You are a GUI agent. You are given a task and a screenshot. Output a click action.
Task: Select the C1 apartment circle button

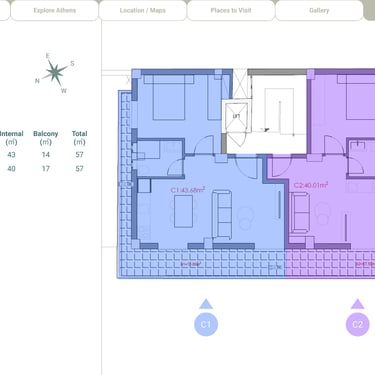[x=206, y=324]
